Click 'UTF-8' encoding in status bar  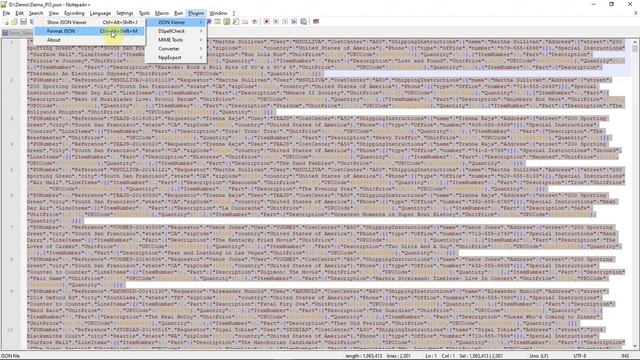(580, 356)
